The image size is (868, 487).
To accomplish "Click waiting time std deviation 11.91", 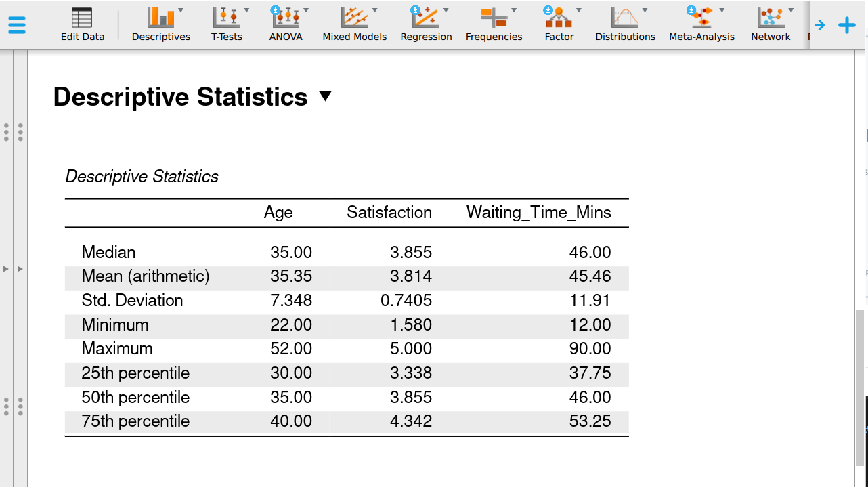I will (x=590, y=301).
